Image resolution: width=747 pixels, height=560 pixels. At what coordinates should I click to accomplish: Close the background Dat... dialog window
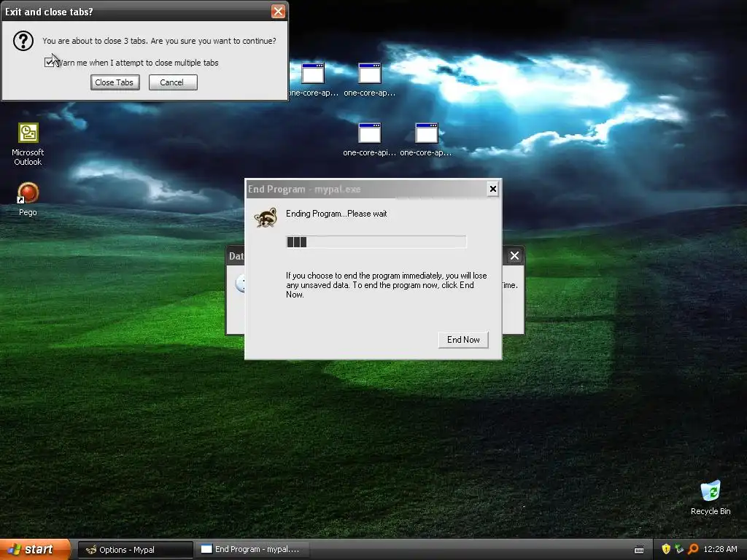click(x=514, y=256)
